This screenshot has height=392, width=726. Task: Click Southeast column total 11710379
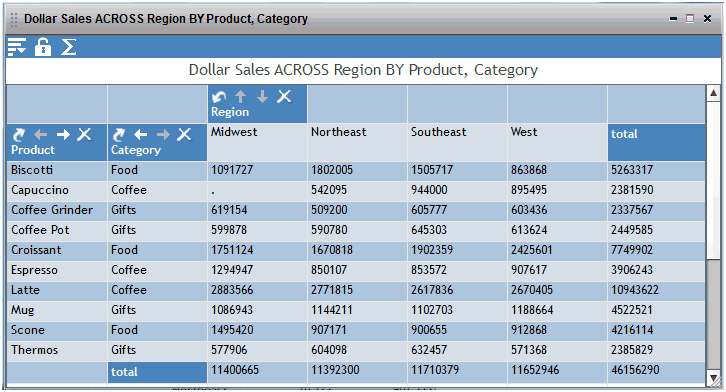click(435, 370)
